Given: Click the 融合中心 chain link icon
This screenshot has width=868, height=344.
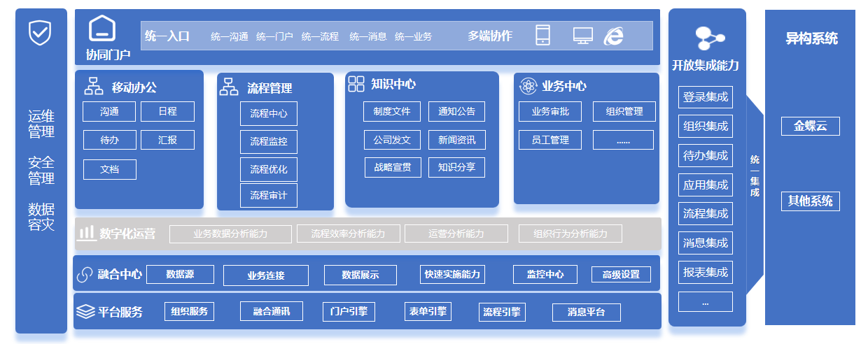Looking at the screenshot, I should (x=85, y=275).
